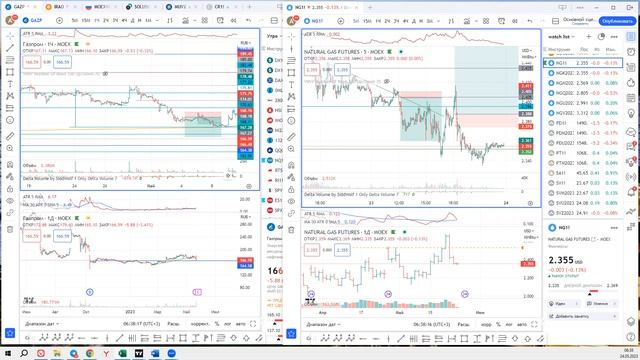Toggle log scale in GAZP window
This screenshot has height=360, width=640.
pos(227,324)
